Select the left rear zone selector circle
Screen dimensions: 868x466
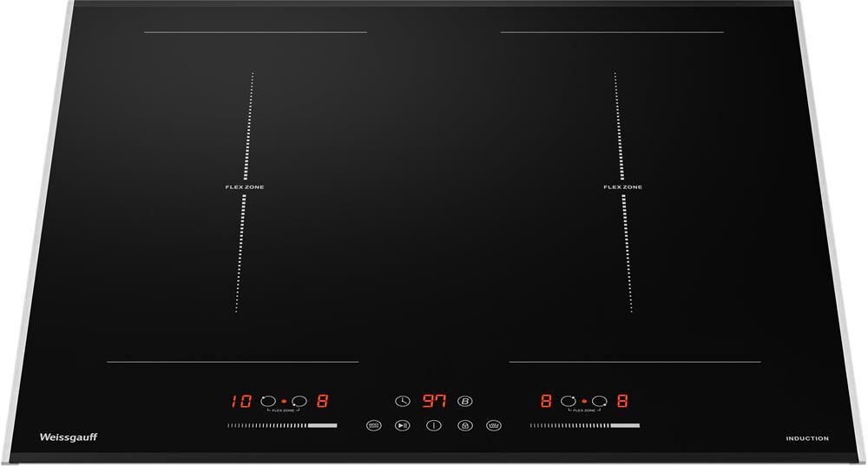click(x=267, y=401)
